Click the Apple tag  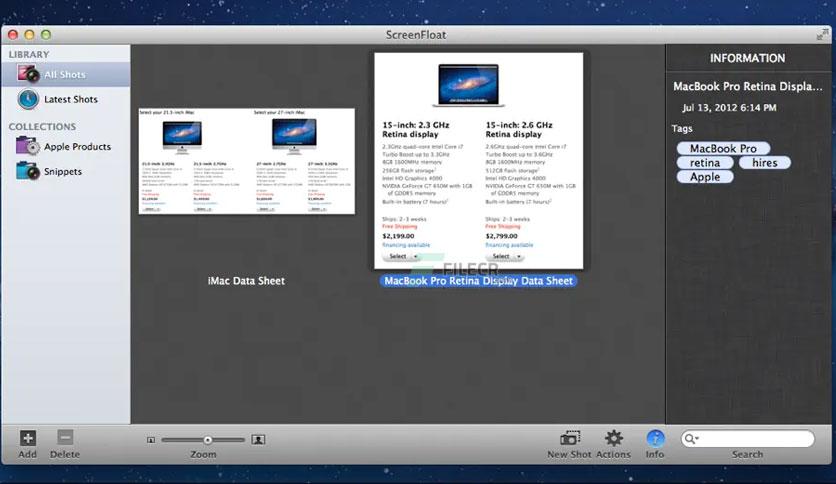point(705,177)
